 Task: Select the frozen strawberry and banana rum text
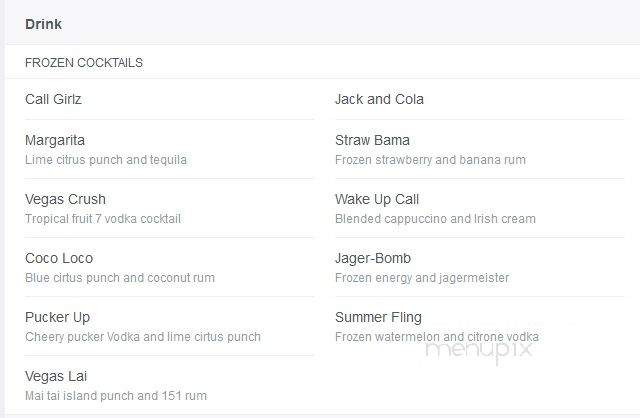(430, 160)
